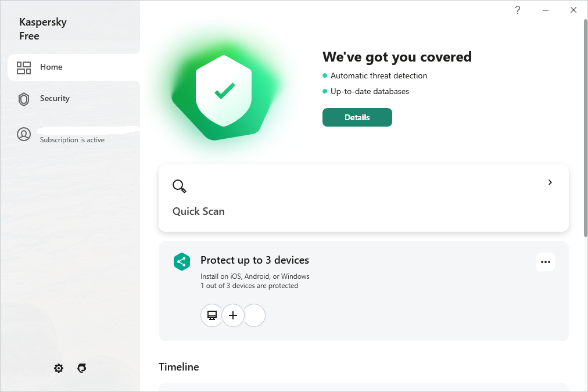Click the Timeline section heading

(179, 367)
